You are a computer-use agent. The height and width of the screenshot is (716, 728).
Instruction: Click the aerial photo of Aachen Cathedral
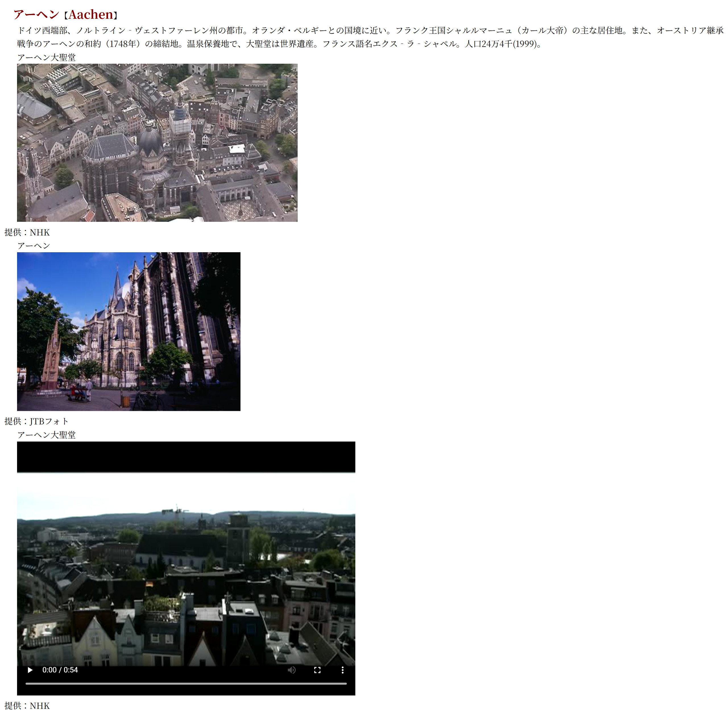click(x=157, y=142)
